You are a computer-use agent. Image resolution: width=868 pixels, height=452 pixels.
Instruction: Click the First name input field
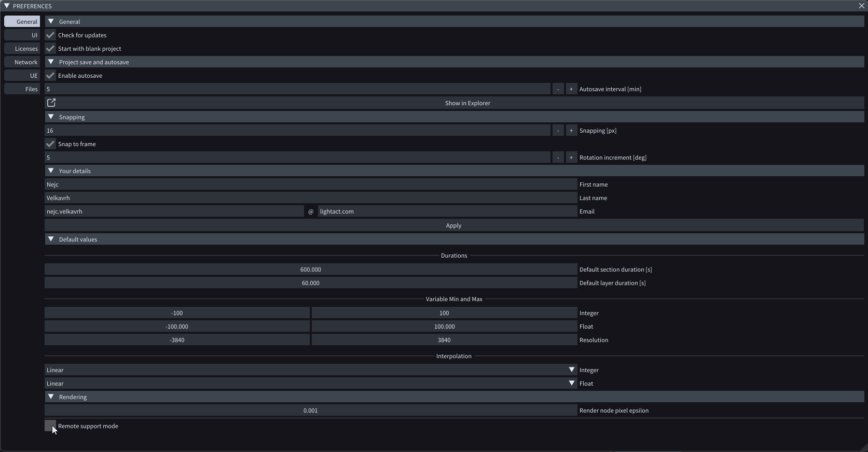click(310, 185)
